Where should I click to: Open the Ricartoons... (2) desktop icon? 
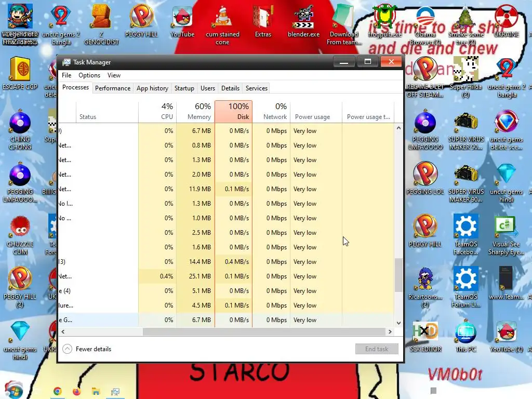point(425,287)
